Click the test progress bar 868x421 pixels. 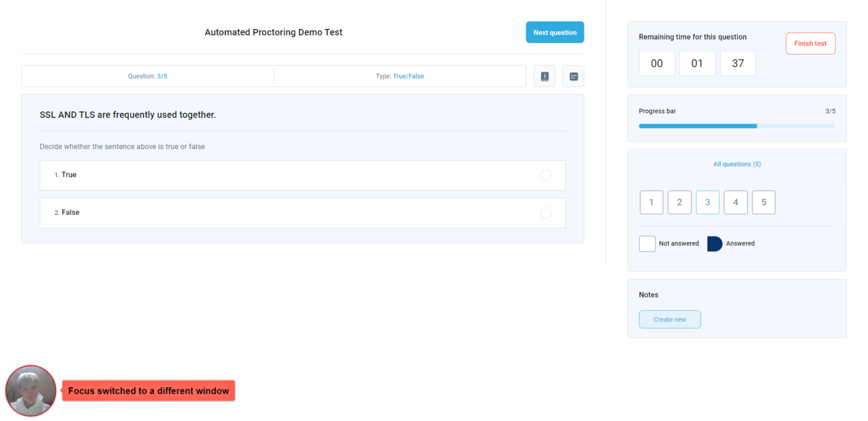737,126
